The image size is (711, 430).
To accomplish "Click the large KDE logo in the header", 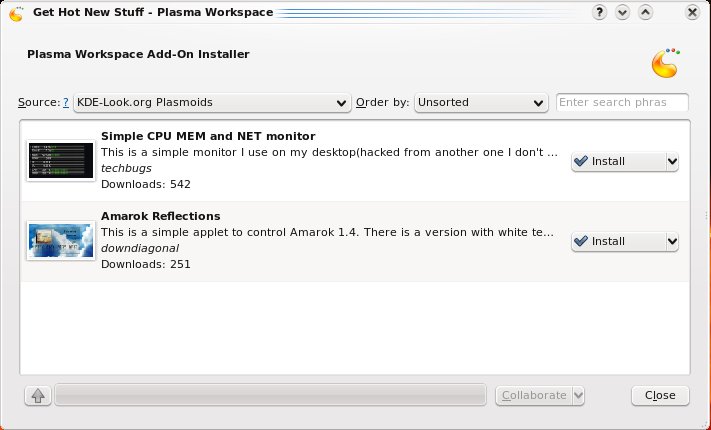I will click(x=665, y=62).
